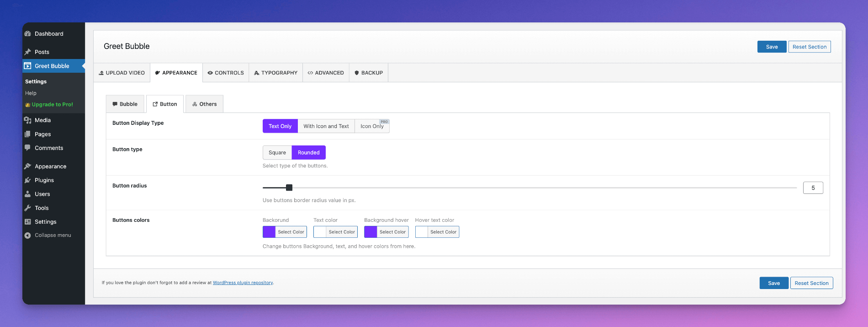
Task: Click the Greet Bubble video icon in sidebar
Action: tap(28, 66)
